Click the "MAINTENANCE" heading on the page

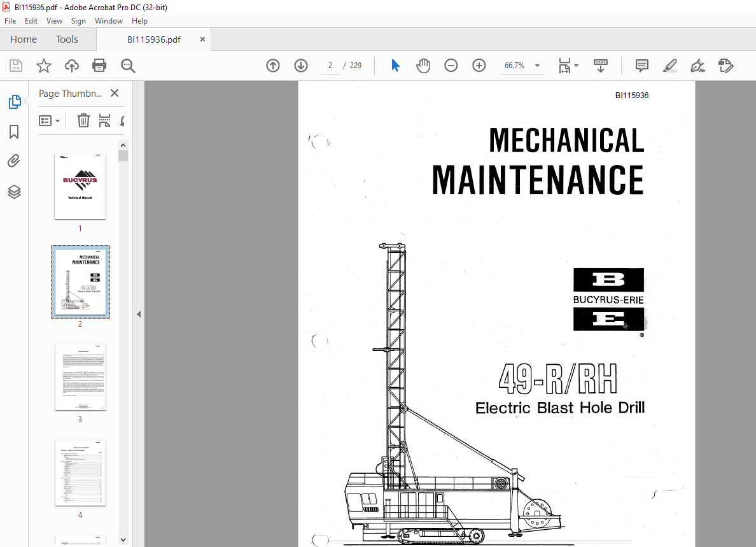point(538,180)
